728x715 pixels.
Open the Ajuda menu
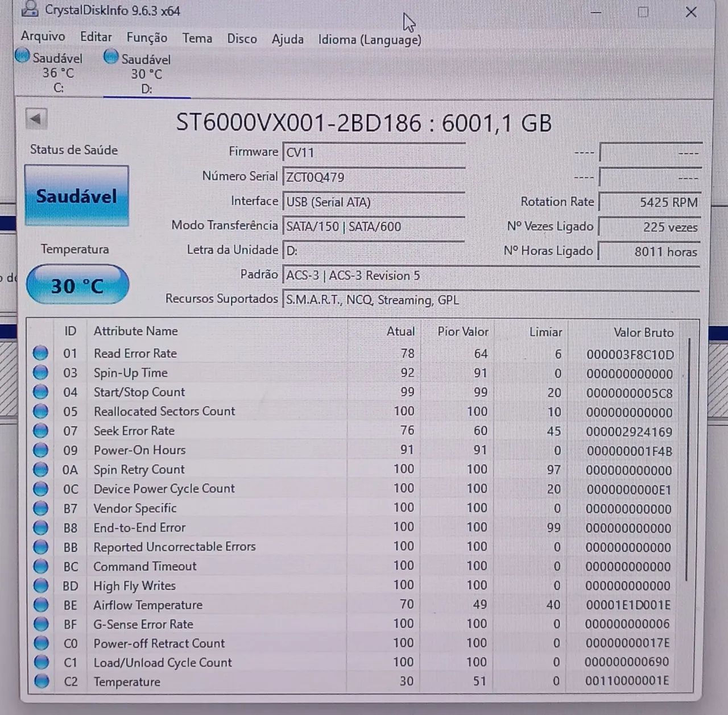pyautogui.click(x=287, y=39)
